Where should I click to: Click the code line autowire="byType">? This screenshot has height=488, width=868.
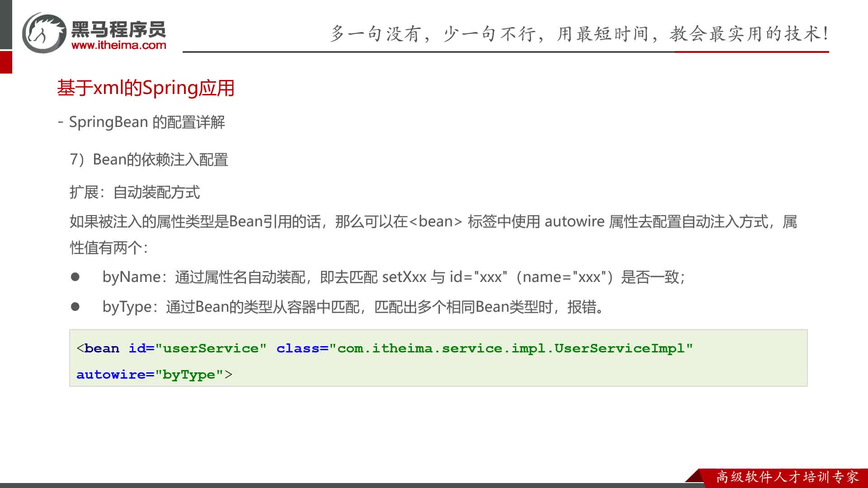tap(154, 375)
